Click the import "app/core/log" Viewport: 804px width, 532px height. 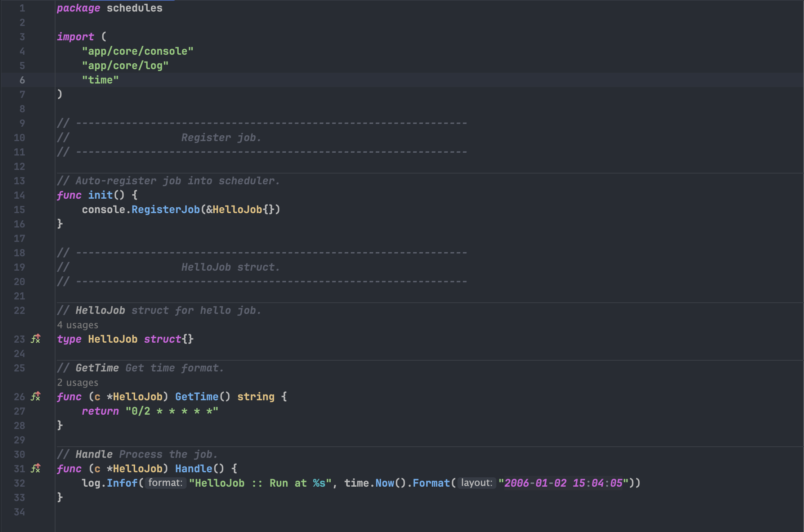coord(125,66)
